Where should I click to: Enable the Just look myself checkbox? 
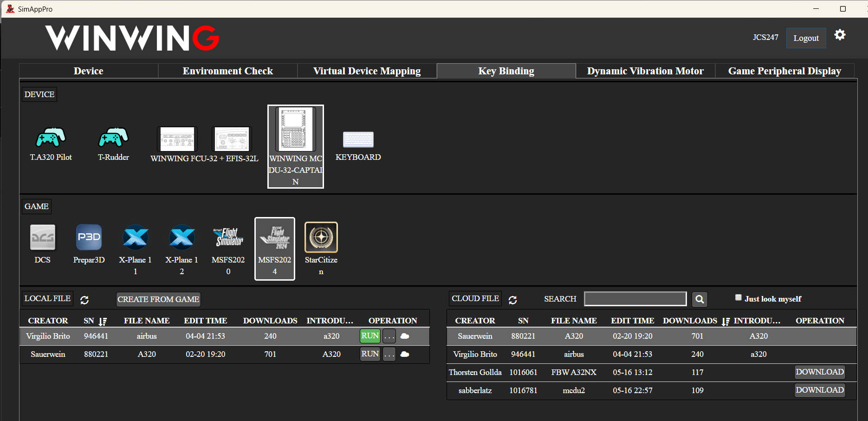738,297
